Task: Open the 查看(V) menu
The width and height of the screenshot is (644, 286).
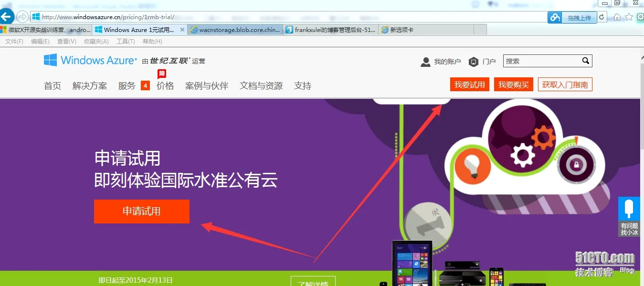Action: (x=66, y=42)
